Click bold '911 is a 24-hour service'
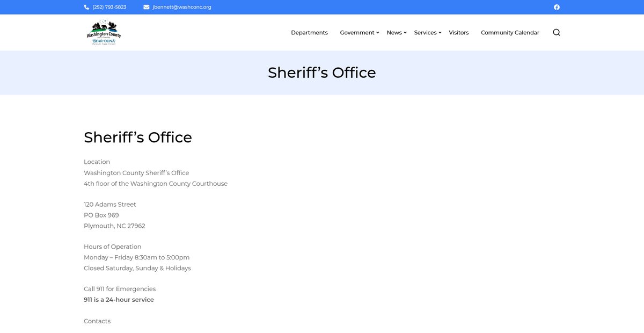This screenshot has width=644, height=333. point(119,300)
